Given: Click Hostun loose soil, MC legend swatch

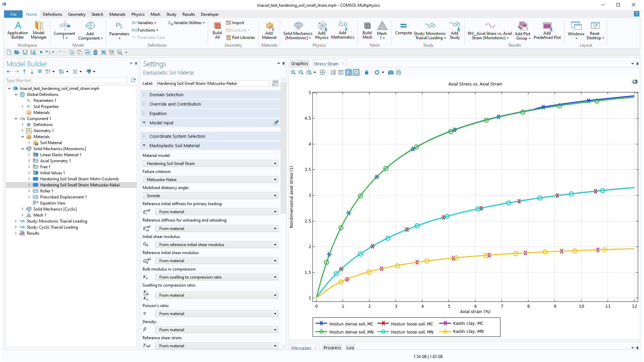Looking at the screenshot, I should 383,323.
